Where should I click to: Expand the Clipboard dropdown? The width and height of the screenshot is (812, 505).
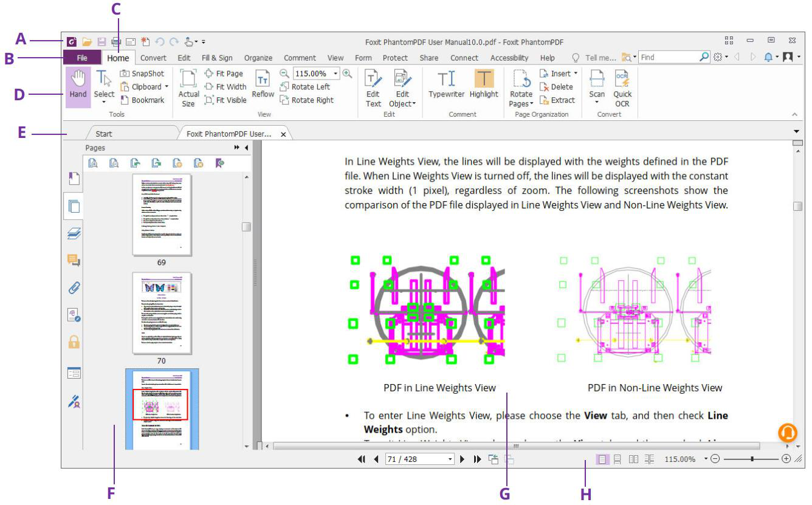tap(167, 87)
